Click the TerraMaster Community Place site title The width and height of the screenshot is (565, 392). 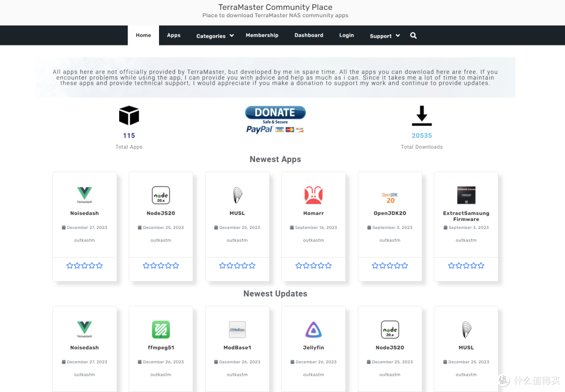pos(275,7)
